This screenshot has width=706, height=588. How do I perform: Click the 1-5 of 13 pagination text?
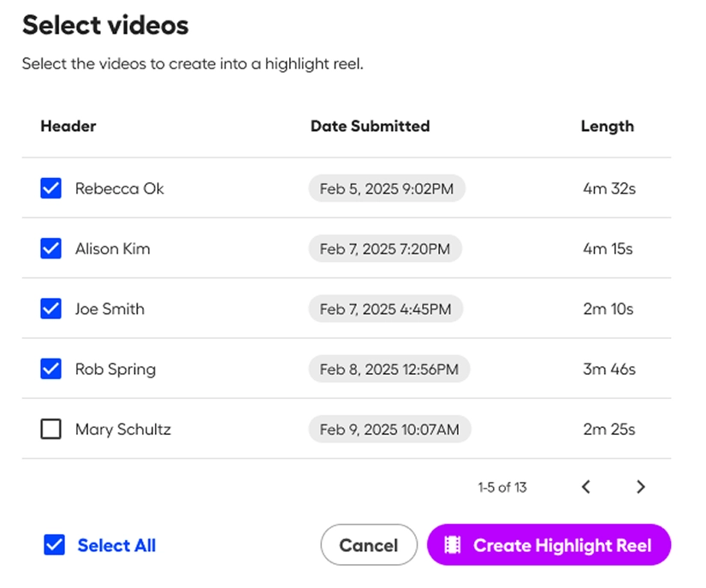pyautogui.click(x=503, y=486)
